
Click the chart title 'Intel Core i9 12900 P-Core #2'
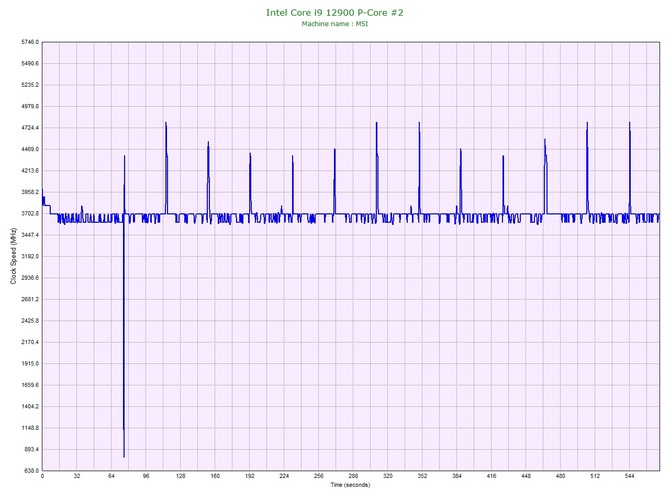click(x=335, y=12)
